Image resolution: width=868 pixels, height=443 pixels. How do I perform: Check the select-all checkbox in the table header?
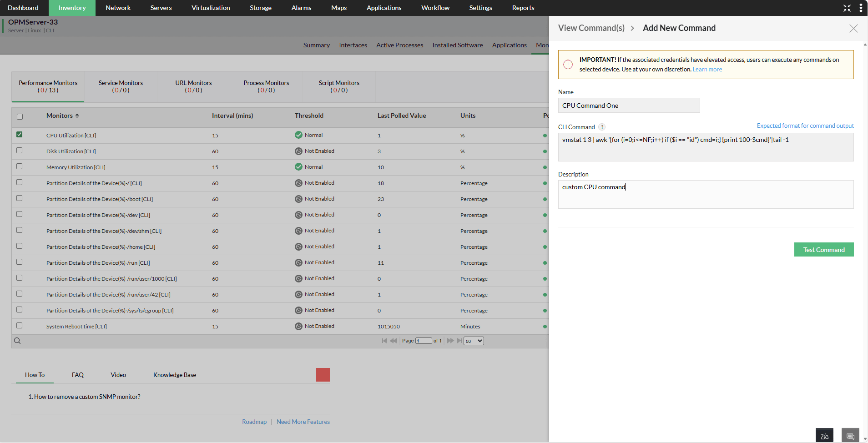[x=19, y=116]
